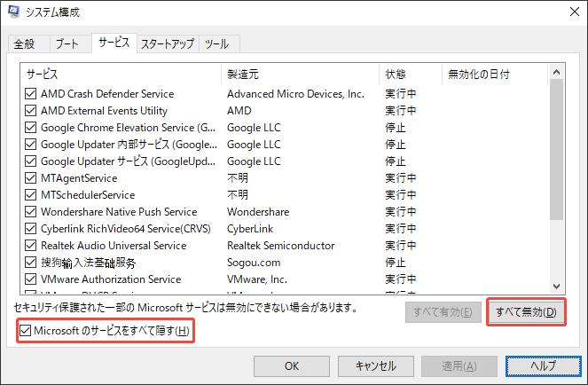The image size is (588, 385).
Task: Sort list by 状態 column header
Action: [x=411, y=75]
